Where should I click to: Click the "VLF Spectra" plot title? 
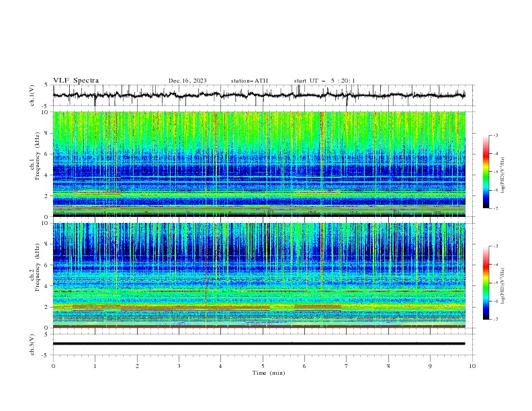[x=76, y=81]
